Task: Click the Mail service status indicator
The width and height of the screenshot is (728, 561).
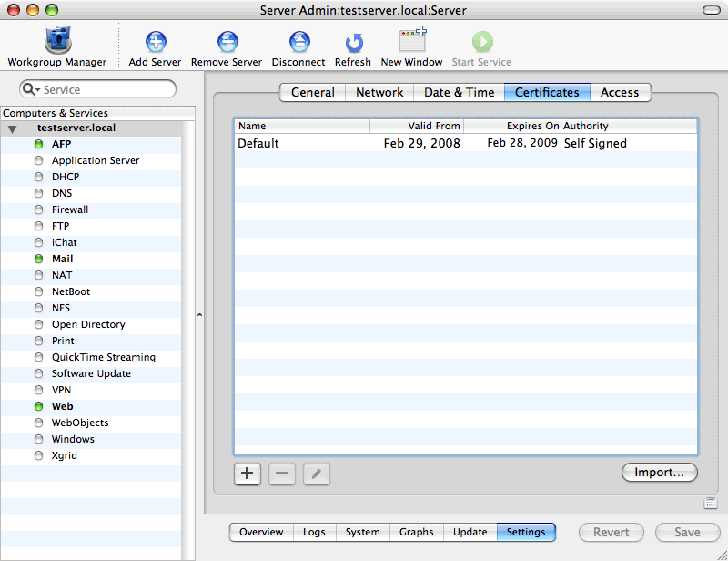Action: click(x=39, y=259)
